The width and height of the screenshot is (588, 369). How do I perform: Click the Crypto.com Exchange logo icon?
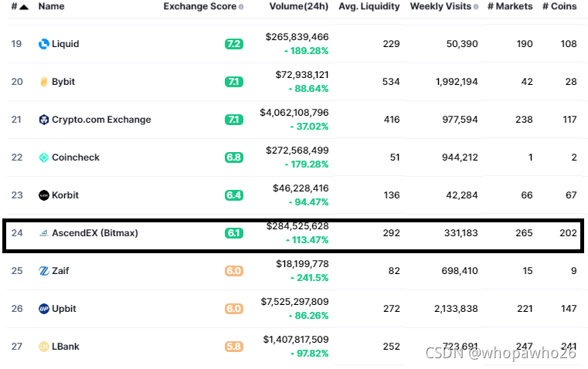pyautogui.click(x=44, y=120)
